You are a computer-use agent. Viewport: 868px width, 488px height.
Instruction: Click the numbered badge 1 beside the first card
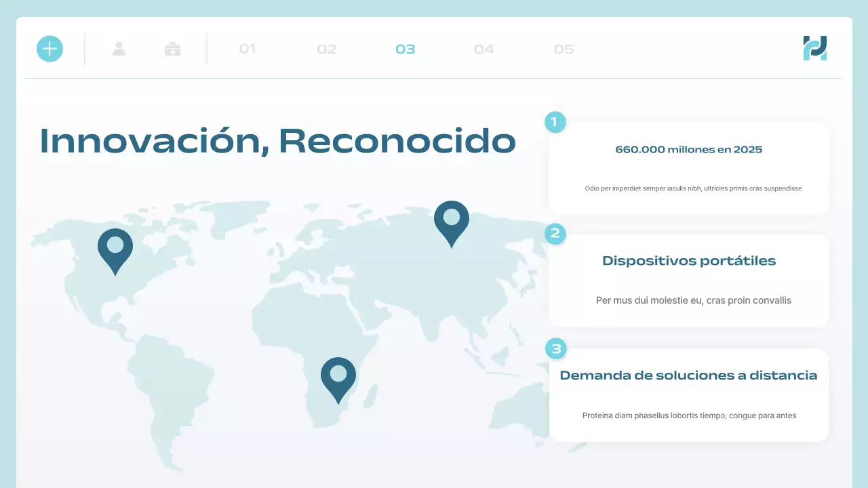(x=555, y=122)
